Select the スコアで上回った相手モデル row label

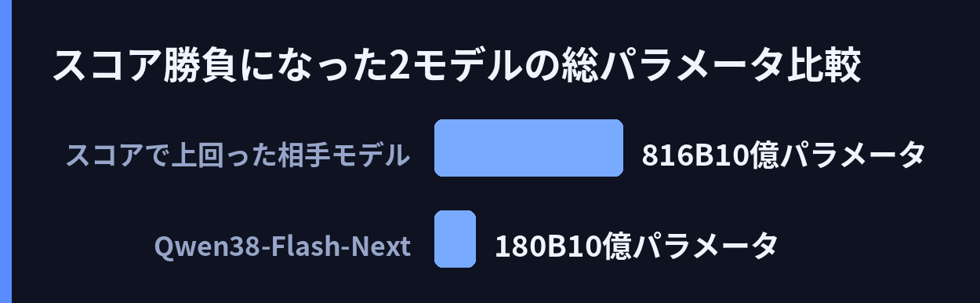(238, 155)
